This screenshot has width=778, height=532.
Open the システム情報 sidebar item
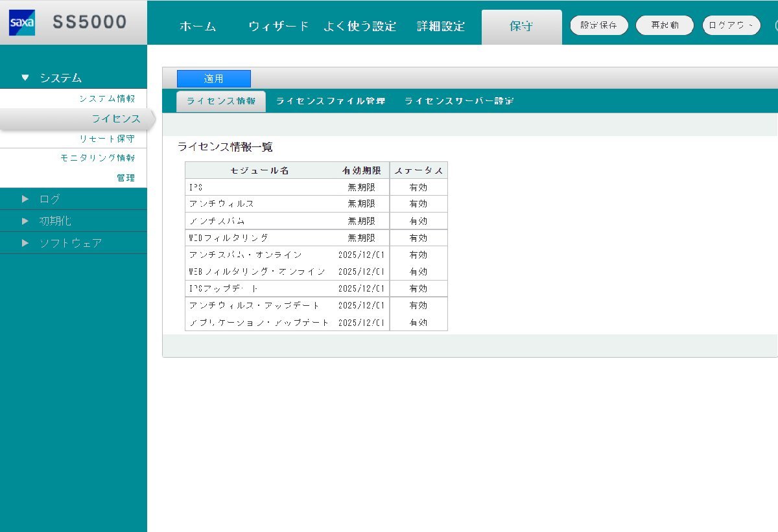point(107,98)
